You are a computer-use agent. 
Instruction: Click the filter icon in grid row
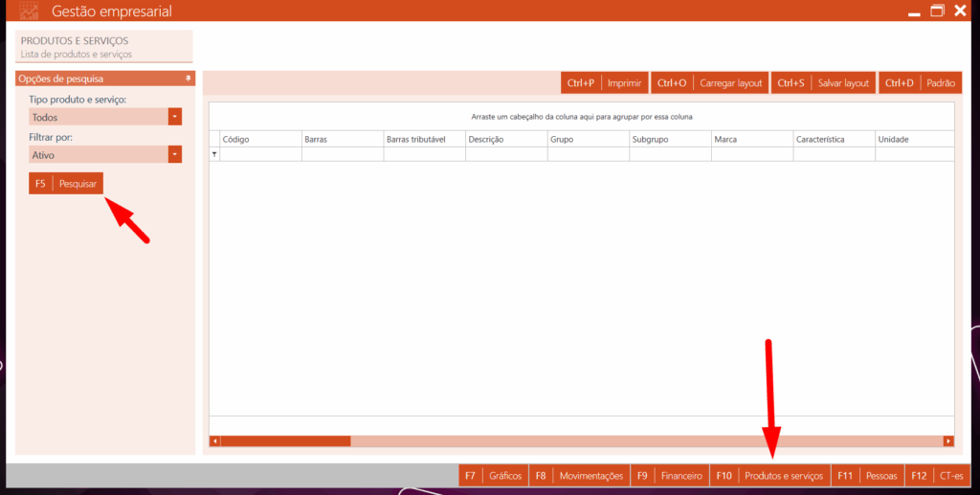(x=214, y=154)
